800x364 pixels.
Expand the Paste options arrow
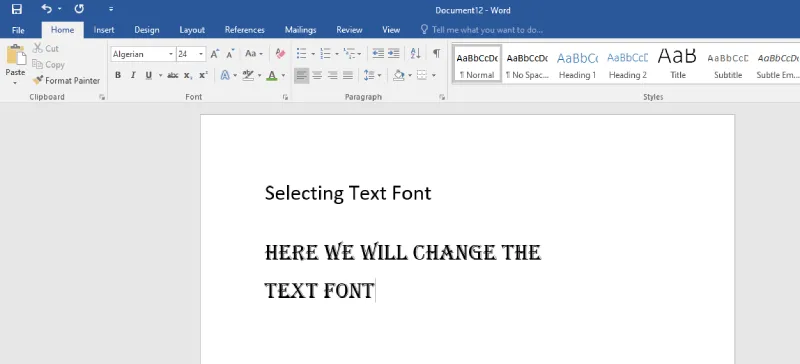(x=15, y=83)
